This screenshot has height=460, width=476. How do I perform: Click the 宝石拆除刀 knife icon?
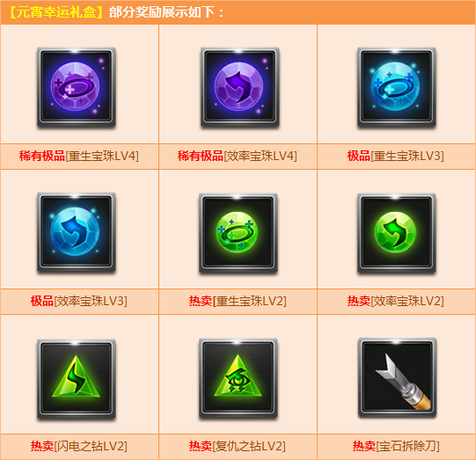point(397,377)
